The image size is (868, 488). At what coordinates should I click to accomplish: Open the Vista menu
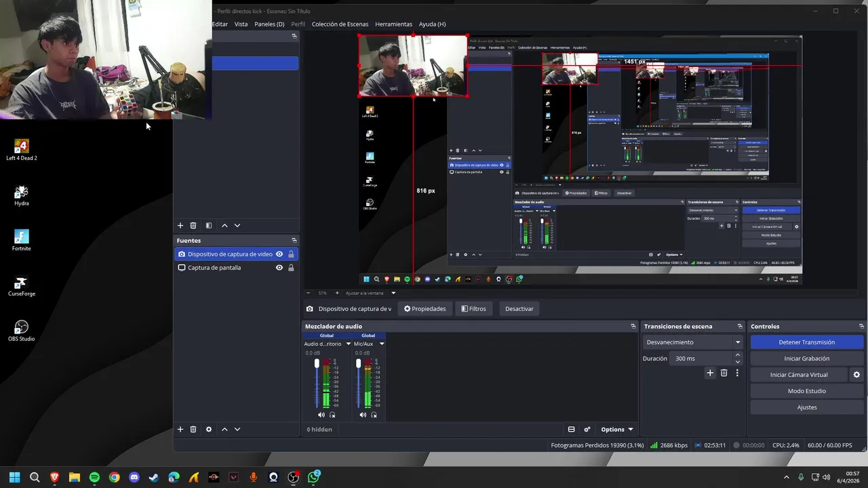click(x=241, y=24)
